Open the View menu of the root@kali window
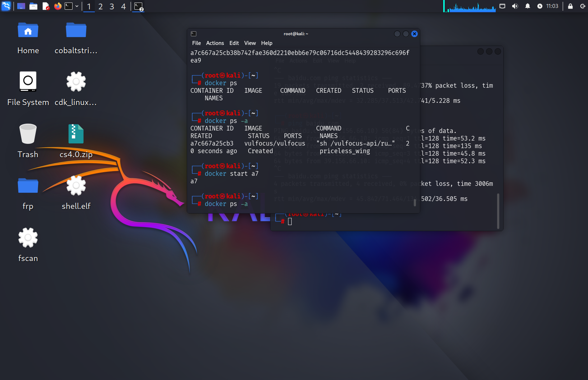 250,43
